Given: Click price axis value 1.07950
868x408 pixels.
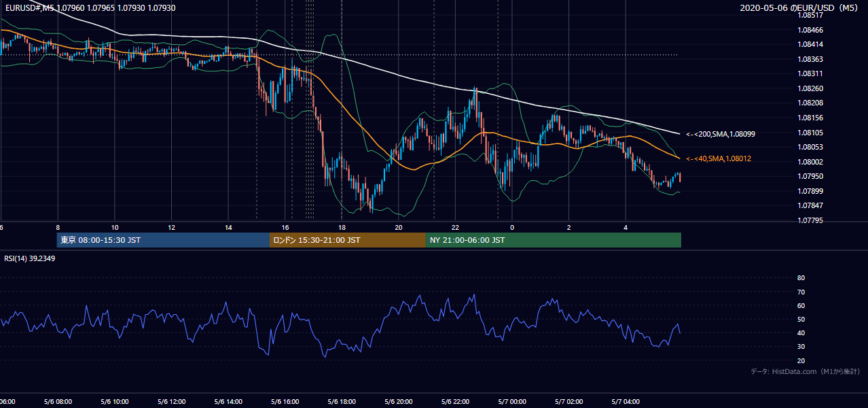Looking at the screenshot, I should coord(810,176).
